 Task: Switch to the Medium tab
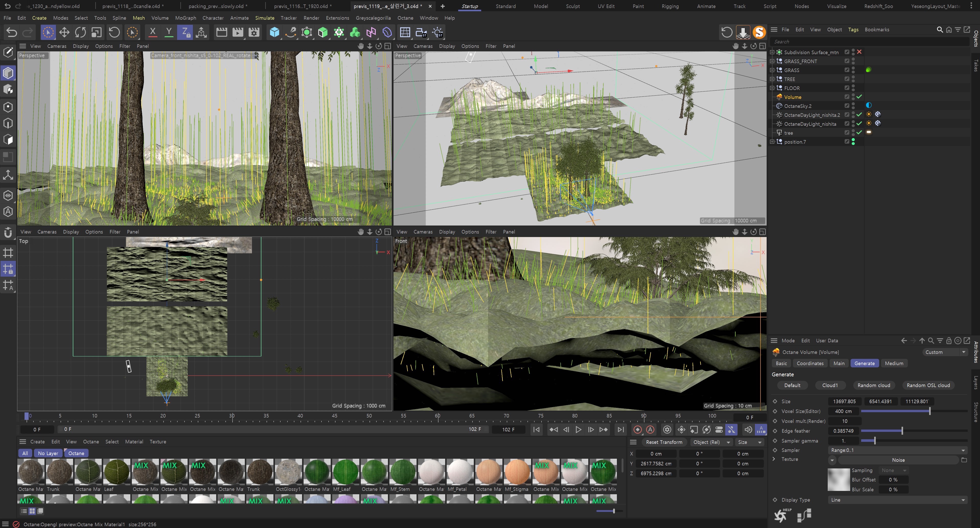click(894, 363)
